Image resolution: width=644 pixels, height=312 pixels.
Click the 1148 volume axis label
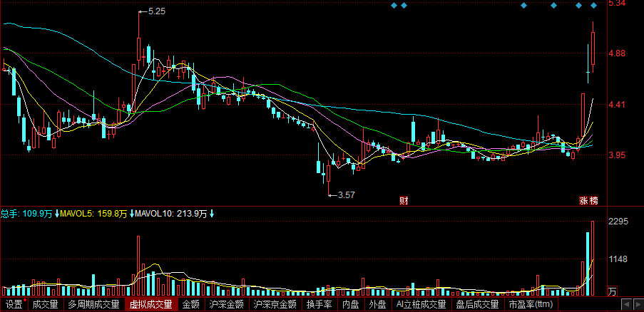click(x=618, y=259)
